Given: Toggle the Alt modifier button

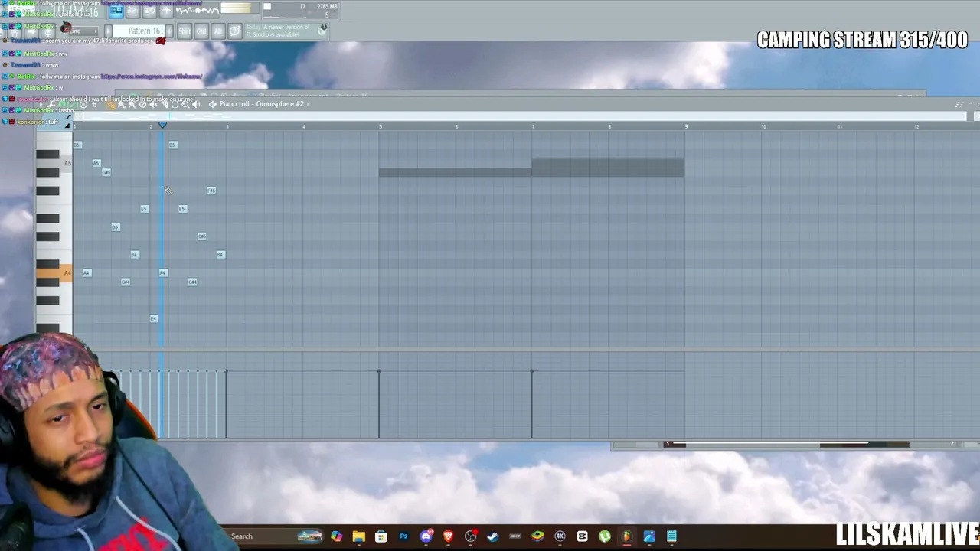Looking at the screenshot, I should pyautogui.click(x=217, y=31).
